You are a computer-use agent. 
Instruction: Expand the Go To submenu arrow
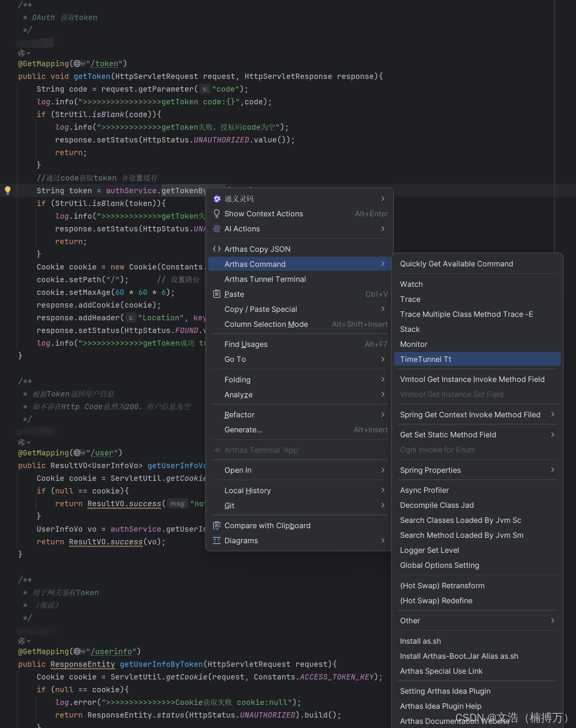[x=383, y=359]
